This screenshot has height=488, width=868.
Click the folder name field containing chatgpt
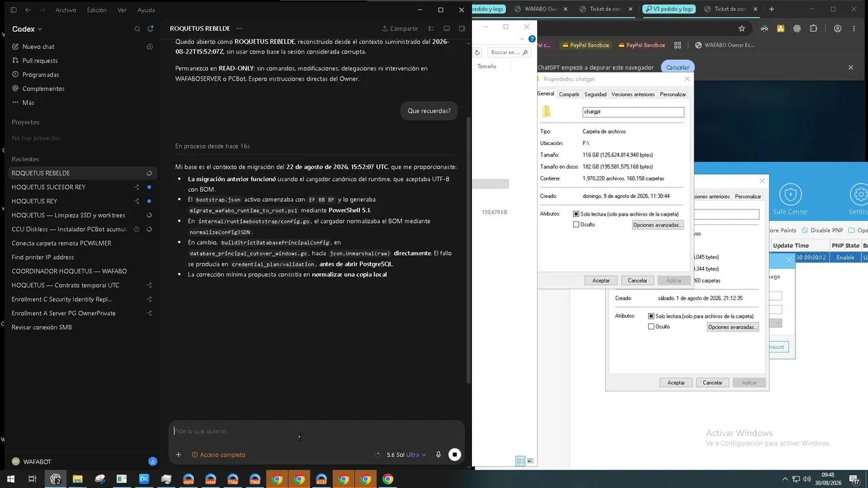pyautogui.click(x=633, y=112)
